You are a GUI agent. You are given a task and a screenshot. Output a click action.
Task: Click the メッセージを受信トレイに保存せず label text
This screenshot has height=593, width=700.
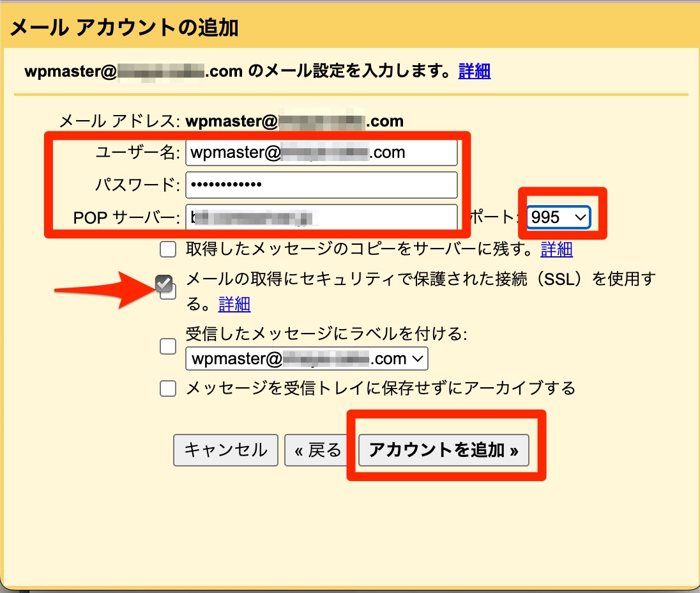coord(381,389)
